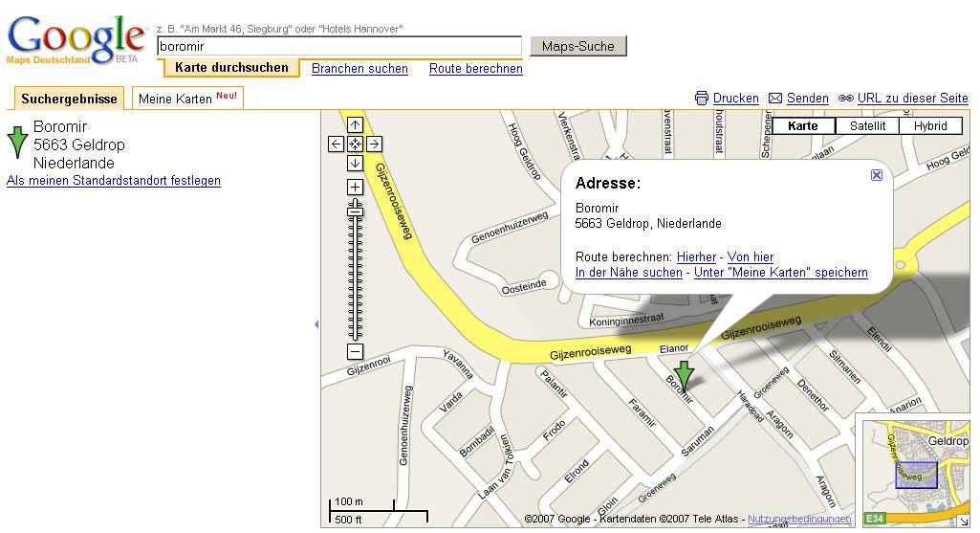Click the green Boromir map marker

point(684,375)
